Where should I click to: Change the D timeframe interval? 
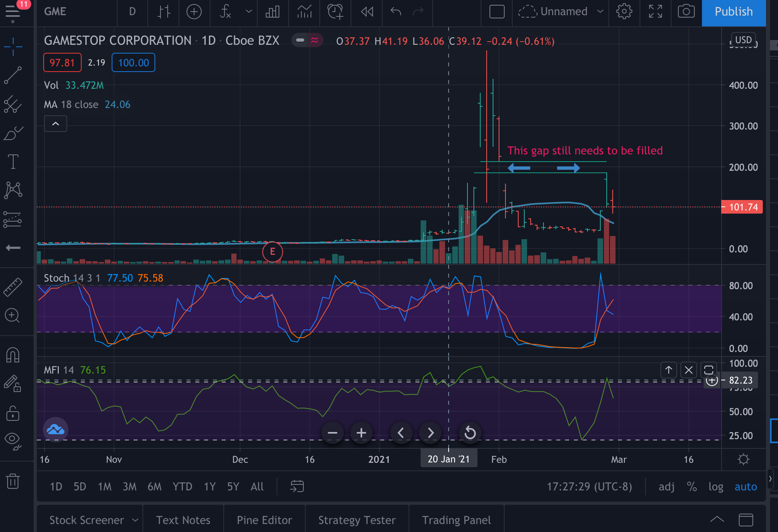point(132,12)
